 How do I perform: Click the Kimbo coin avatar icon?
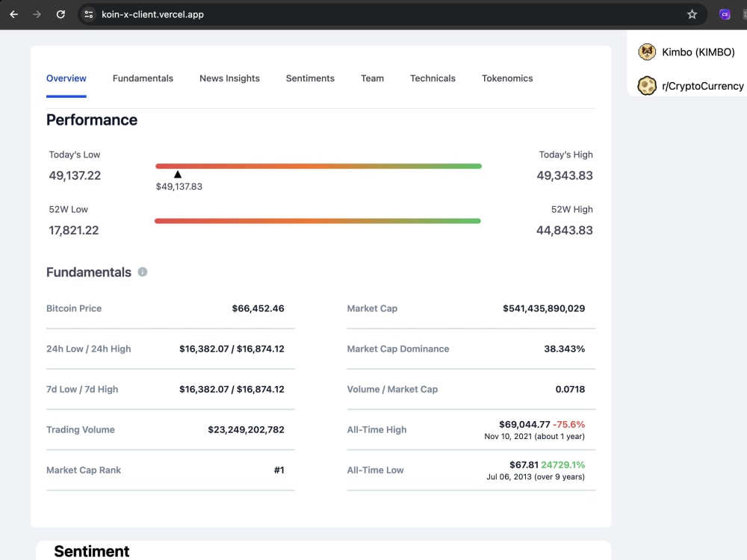click(x=647, y=52)
